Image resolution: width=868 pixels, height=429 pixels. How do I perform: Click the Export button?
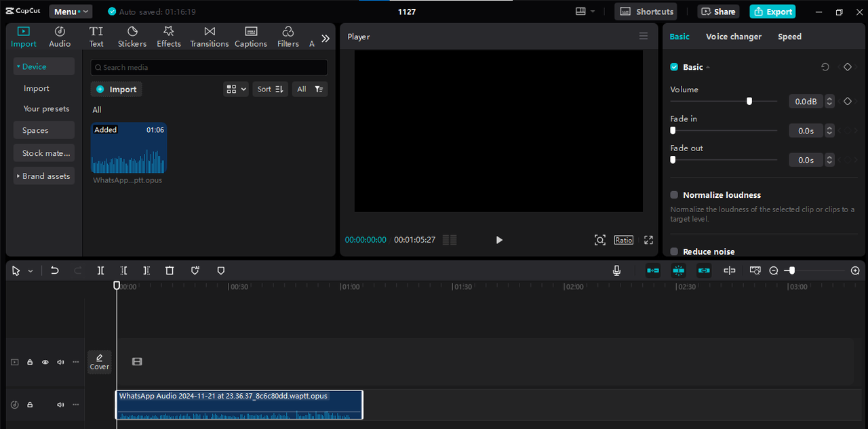click(x=772, y=12)
